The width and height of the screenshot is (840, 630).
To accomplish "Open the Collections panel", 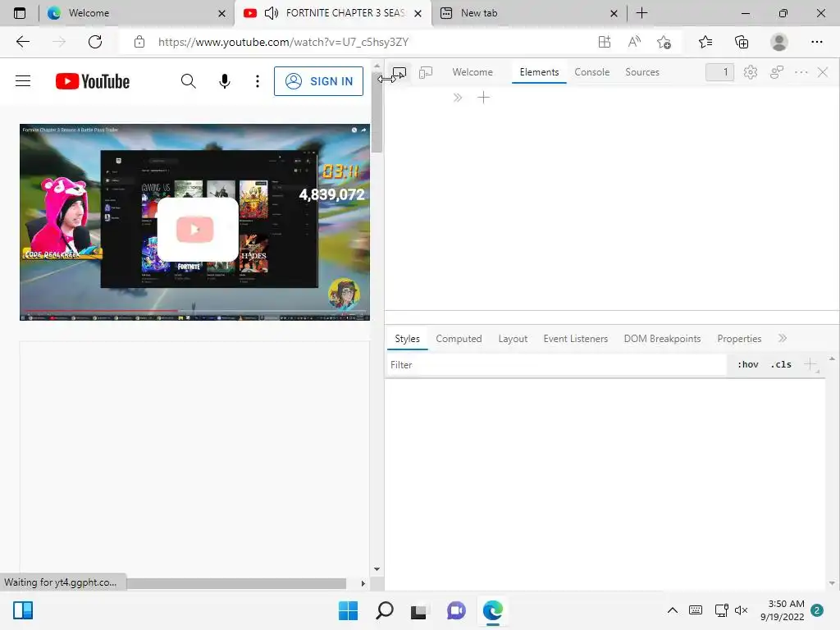I will [x=742, y=42].
